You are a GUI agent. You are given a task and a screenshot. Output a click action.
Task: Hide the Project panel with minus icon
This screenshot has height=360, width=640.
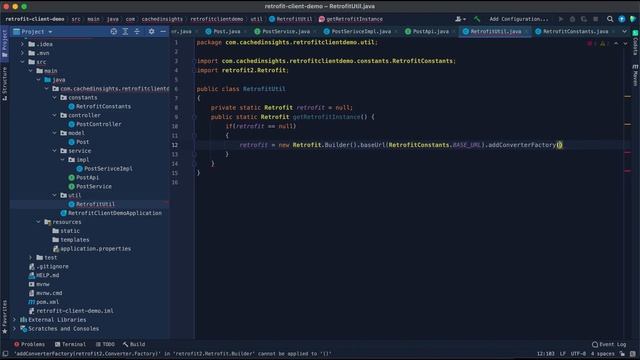163,31
